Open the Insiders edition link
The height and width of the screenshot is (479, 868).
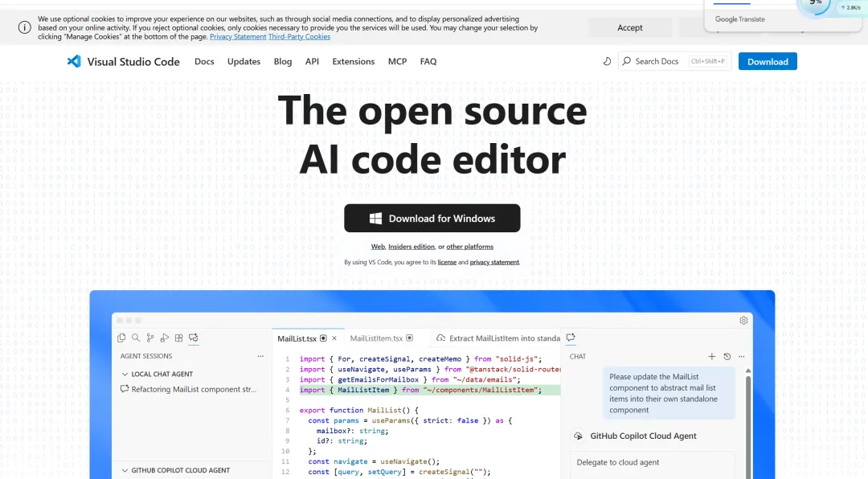point(411,247)
